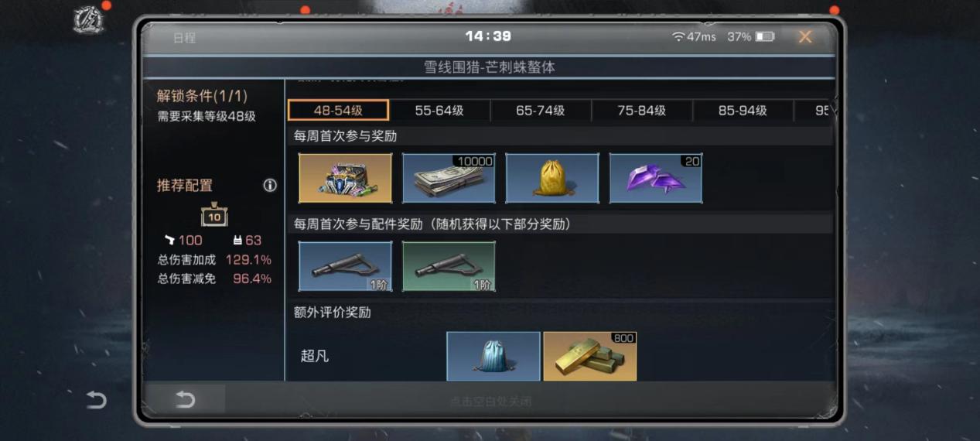
Task: Switch to the 65-74级 tab
Action: click(x=541, y=111)
